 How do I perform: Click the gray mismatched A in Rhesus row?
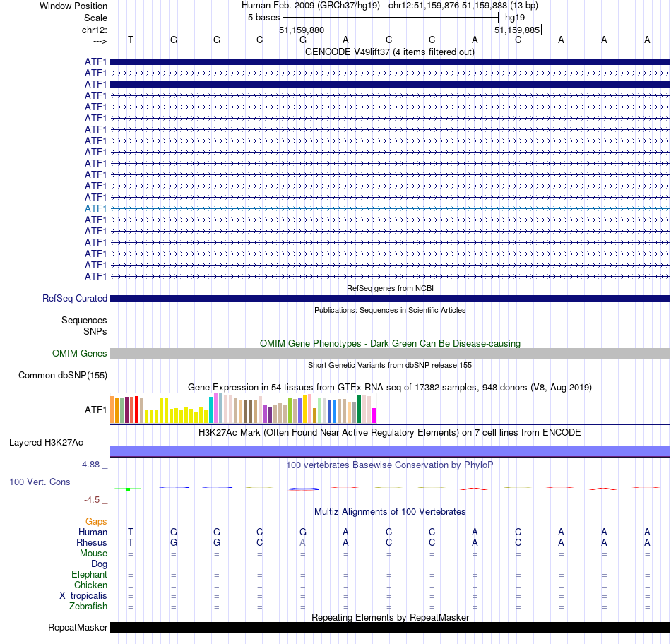click(302, 542)
